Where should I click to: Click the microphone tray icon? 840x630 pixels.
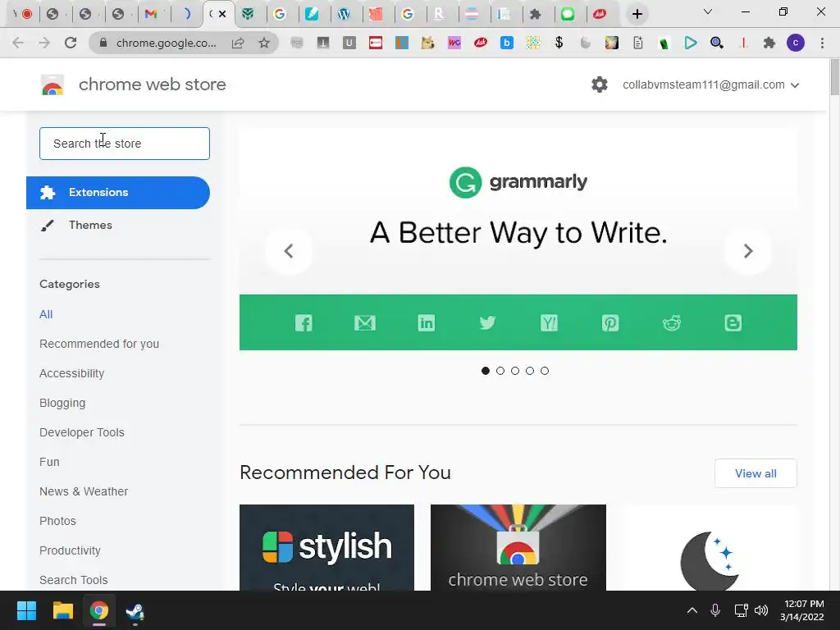(715, 610)
